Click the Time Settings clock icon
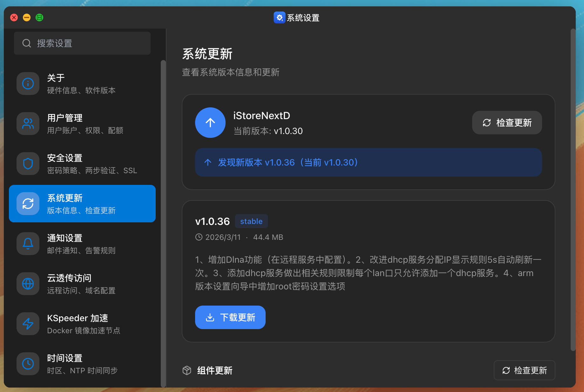The height and width of the screenshot is (392, 584). click(x=28, y=364)
